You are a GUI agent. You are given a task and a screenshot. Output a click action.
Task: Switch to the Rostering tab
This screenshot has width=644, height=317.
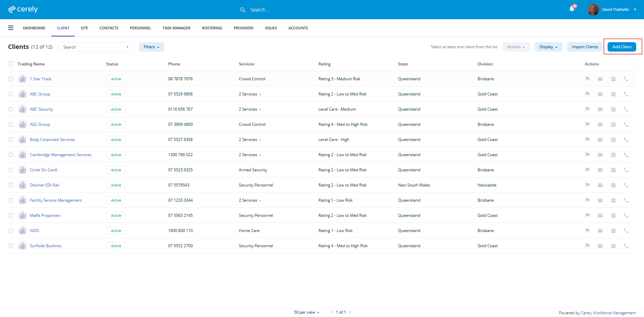point(212,28)
